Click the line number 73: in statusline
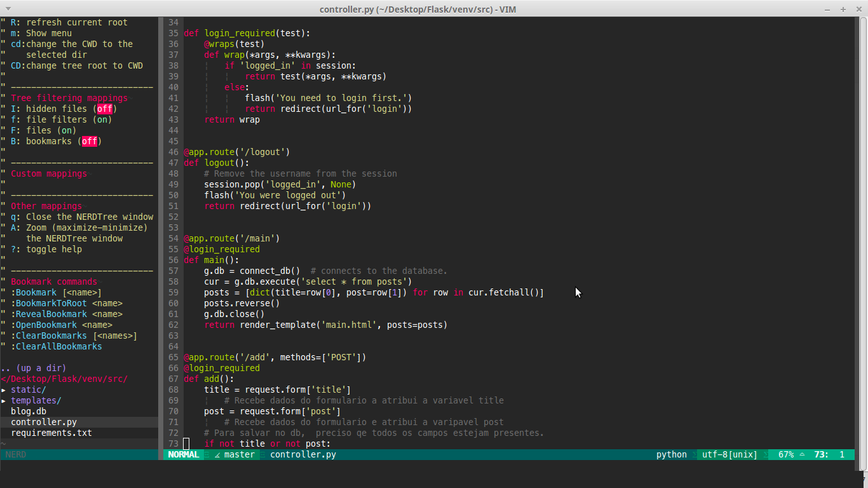868x488 pixels. [821, 454]
